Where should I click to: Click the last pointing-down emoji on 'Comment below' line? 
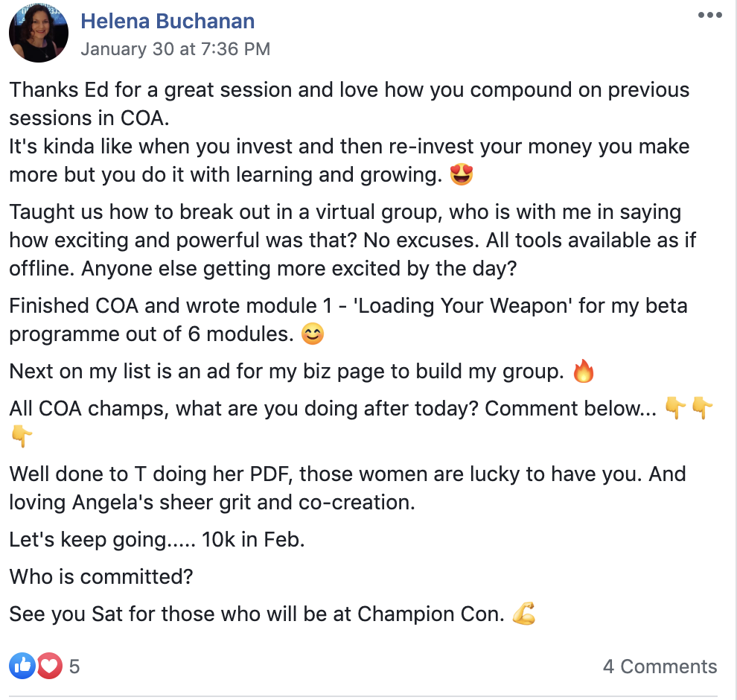tap(702, 408)
